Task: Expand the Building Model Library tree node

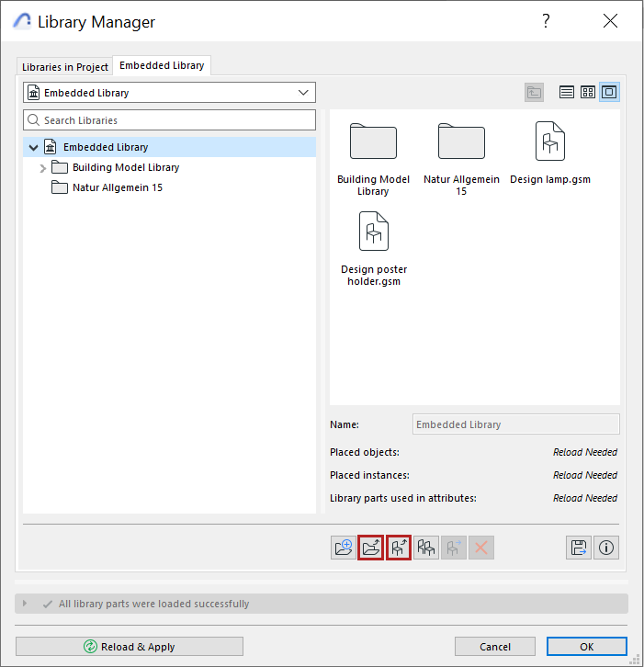Action: point(42,168)
